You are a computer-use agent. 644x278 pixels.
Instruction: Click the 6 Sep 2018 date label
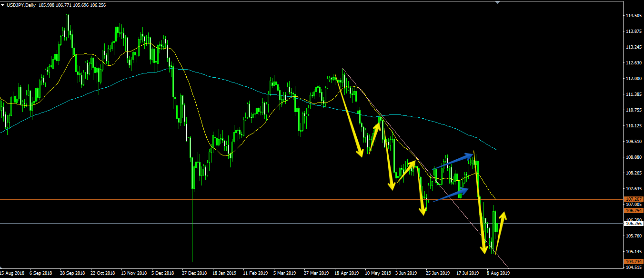(41, 274)
